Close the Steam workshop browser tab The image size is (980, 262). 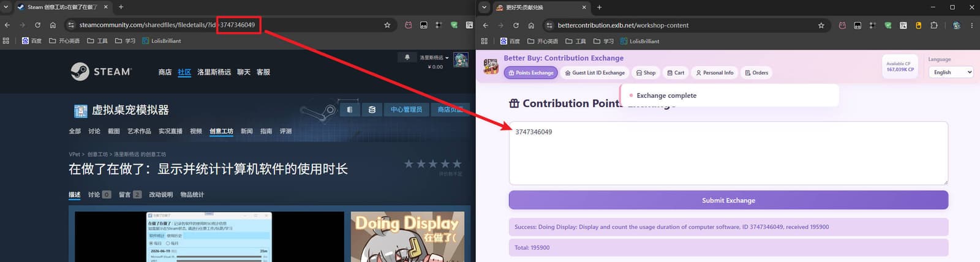105,7
